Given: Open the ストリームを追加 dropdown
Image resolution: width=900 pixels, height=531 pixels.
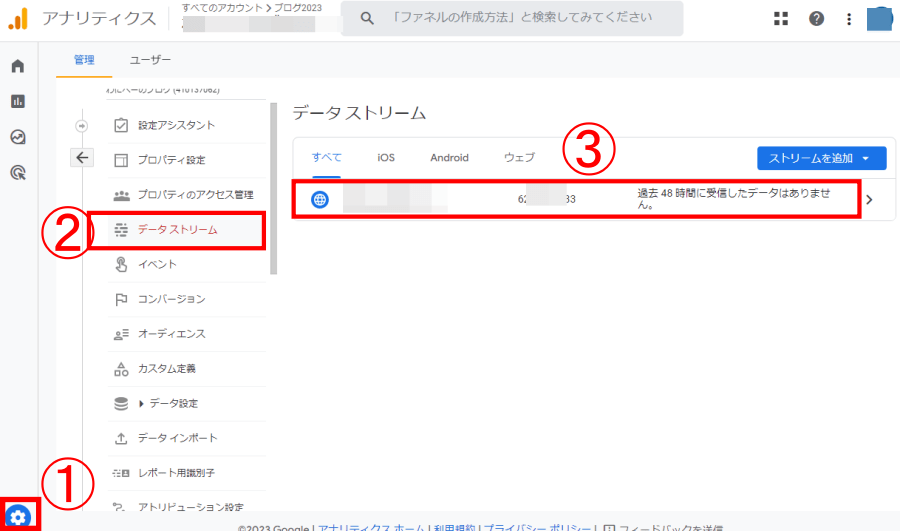Looking at the screenshot, I should point(821,158).
